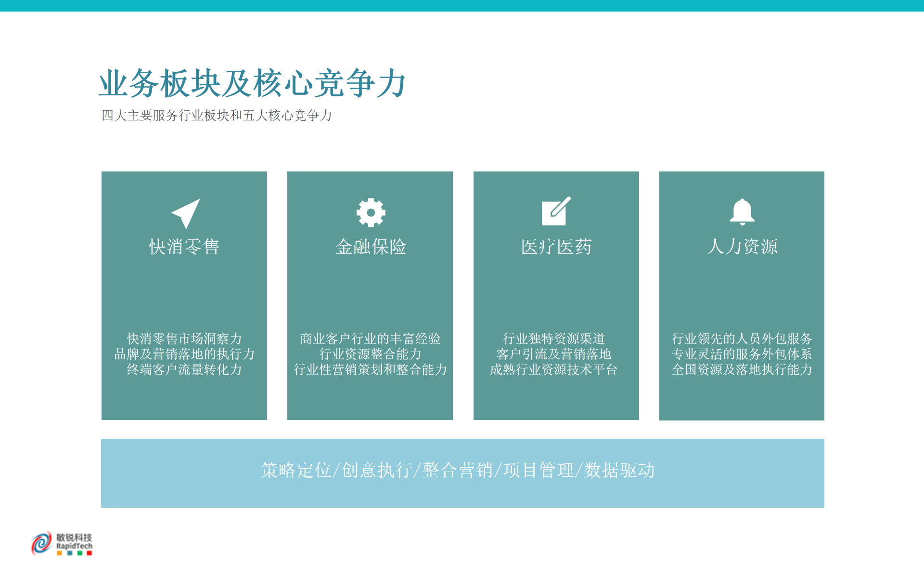Viewport: 924px width, 578px height.
Task: Click the 人力资源 heading
Action: (x=742, y=247)
